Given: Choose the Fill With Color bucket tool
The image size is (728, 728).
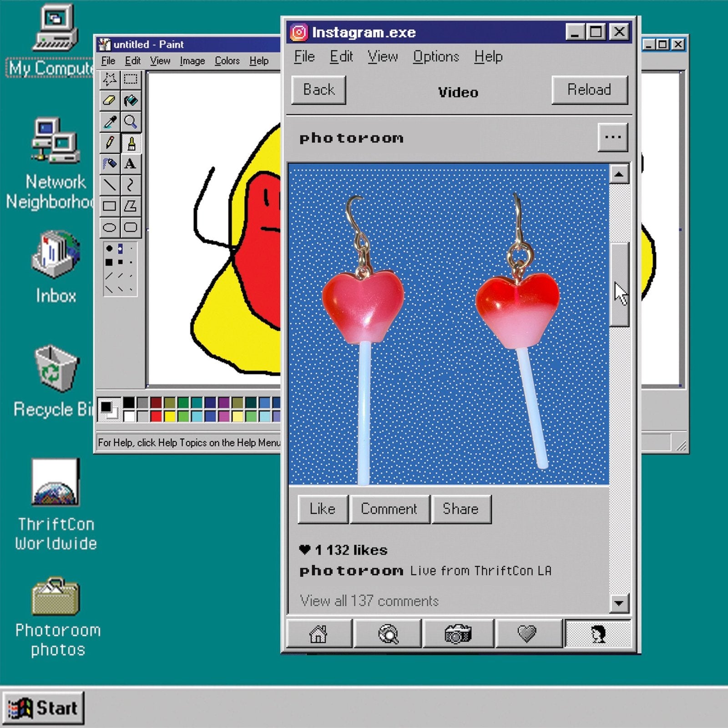Looking at the screenshot, I should coord(131,100).
